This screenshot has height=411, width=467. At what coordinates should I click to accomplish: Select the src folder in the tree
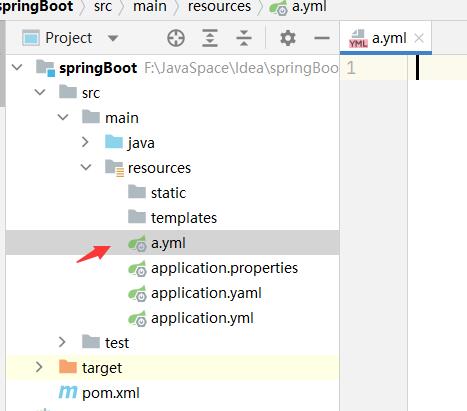(91, 93)
